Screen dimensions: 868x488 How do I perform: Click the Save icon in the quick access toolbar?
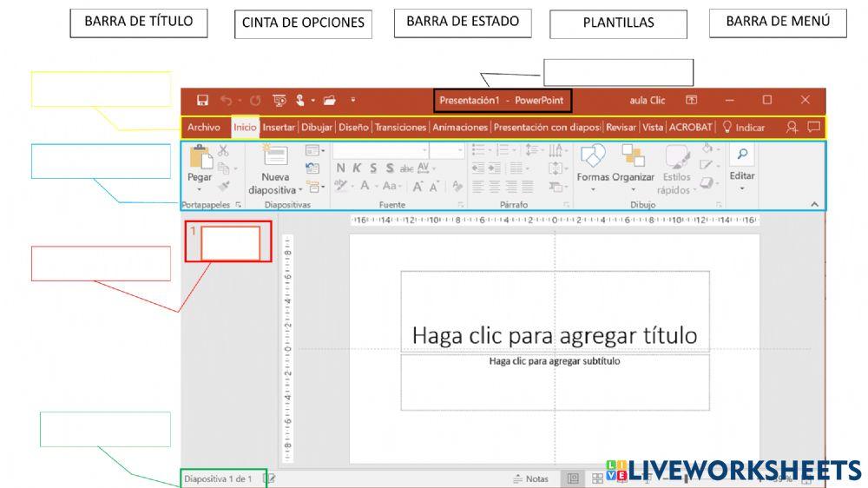coord(202,100)
